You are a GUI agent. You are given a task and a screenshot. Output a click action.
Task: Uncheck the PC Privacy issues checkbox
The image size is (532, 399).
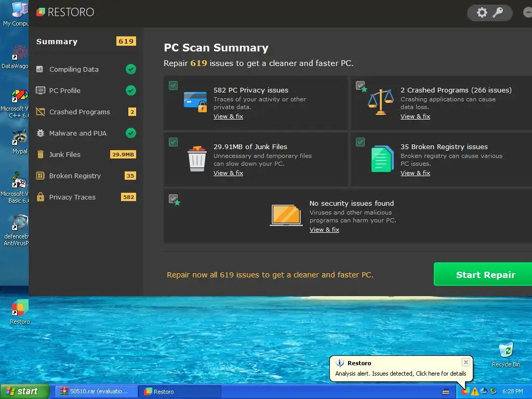(x=173, y=85)
